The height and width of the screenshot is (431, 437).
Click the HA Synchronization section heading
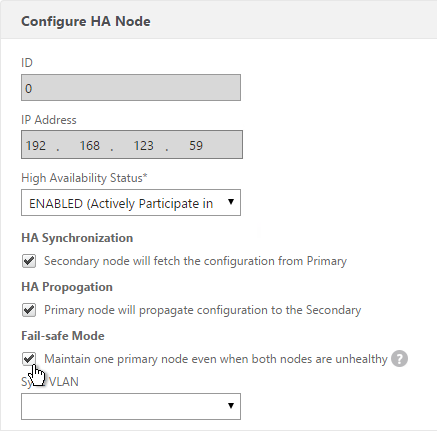coord(77,238)
